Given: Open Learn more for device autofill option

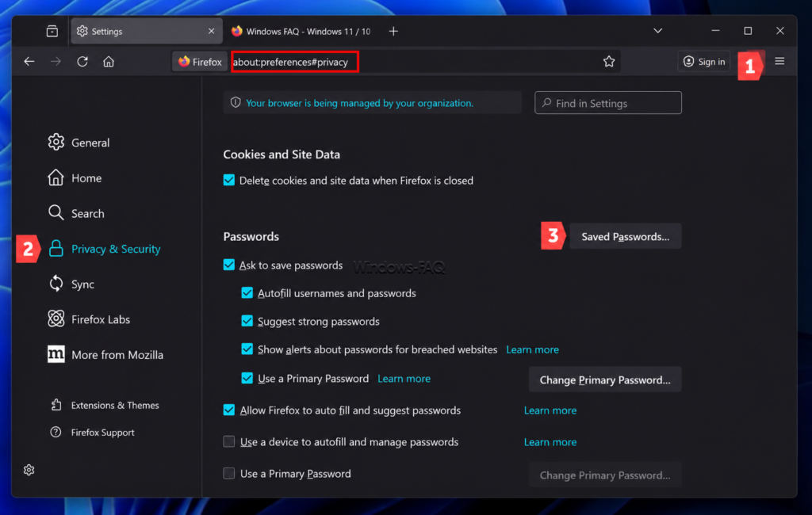Looking at the screenshot, I should pos(550,442).
